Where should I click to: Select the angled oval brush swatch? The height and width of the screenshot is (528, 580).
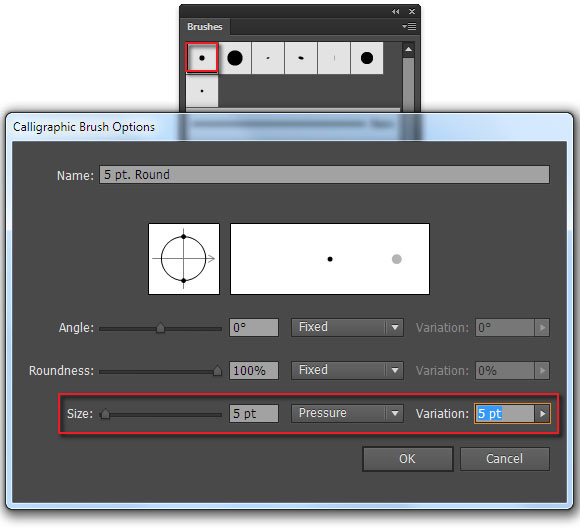point(301,58)
